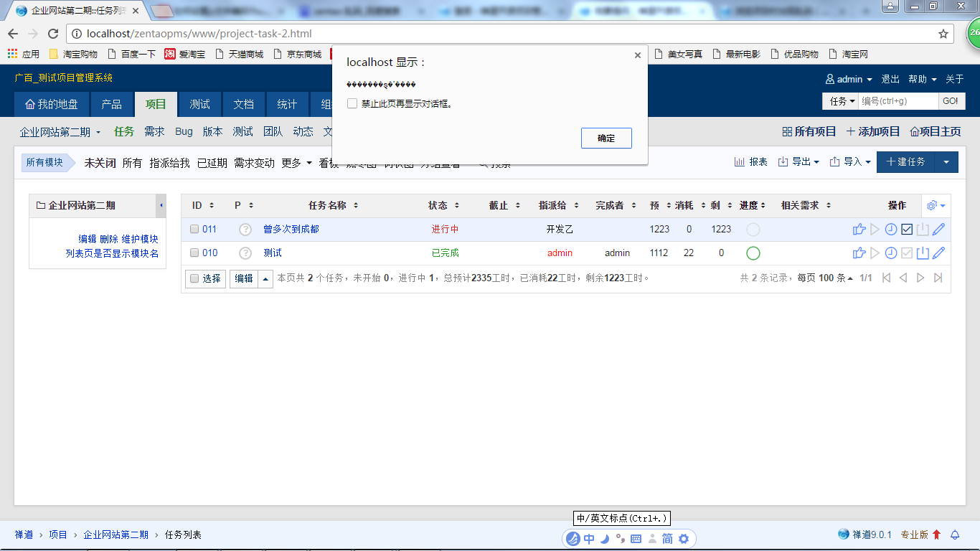Go to the previous page of records
Viewport: 980px width, 551px height.
(x=903, y=278)
